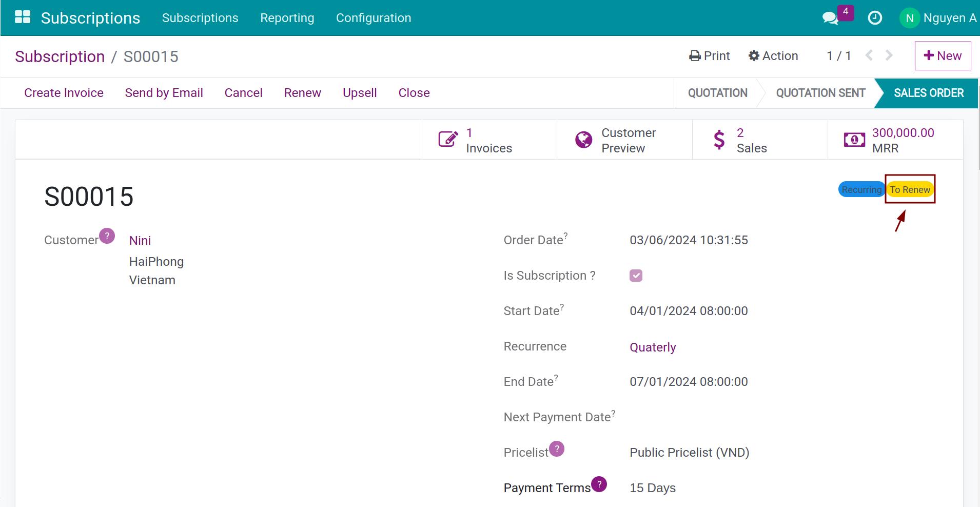The width and height of the screenshot is (980, 507).
Task: Click the Invoices edit icon
Action: tap(448, 140)
